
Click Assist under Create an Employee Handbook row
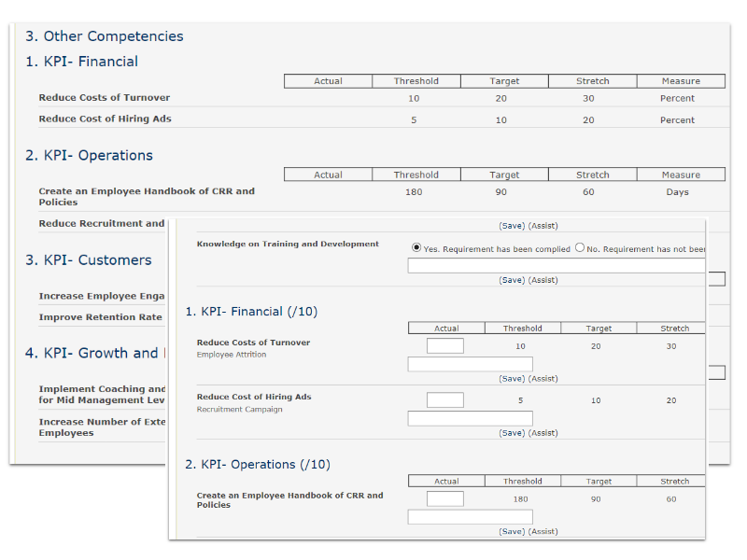(x=543, y=531)
